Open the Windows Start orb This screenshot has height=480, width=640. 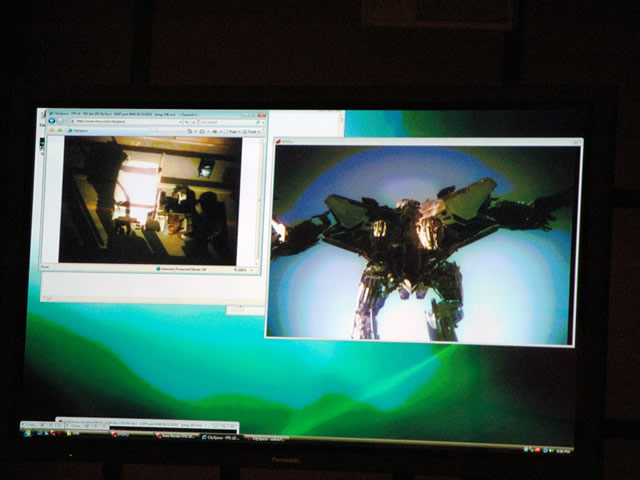click(x=27, y=433)
